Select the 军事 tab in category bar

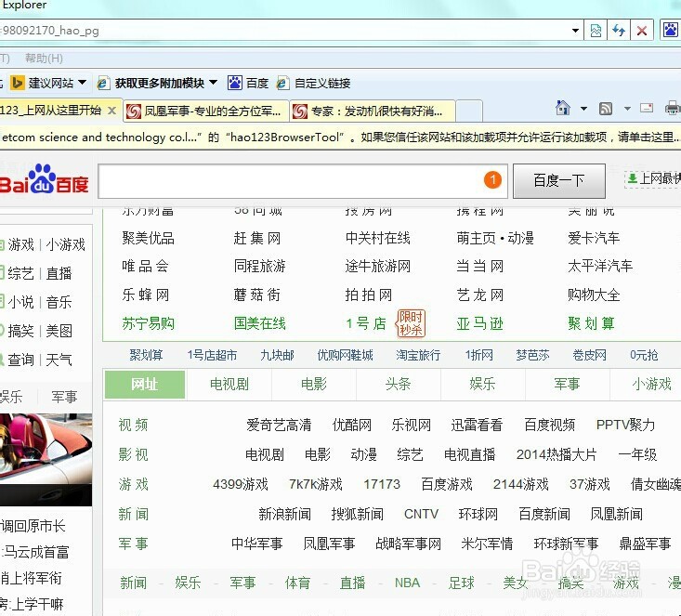(x=568, y=385)
